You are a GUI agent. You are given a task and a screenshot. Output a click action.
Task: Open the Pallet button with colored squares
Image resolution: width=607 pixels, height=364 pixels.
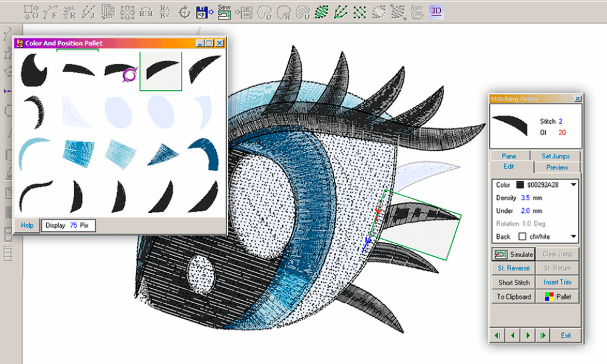click(x=557, y=297)
